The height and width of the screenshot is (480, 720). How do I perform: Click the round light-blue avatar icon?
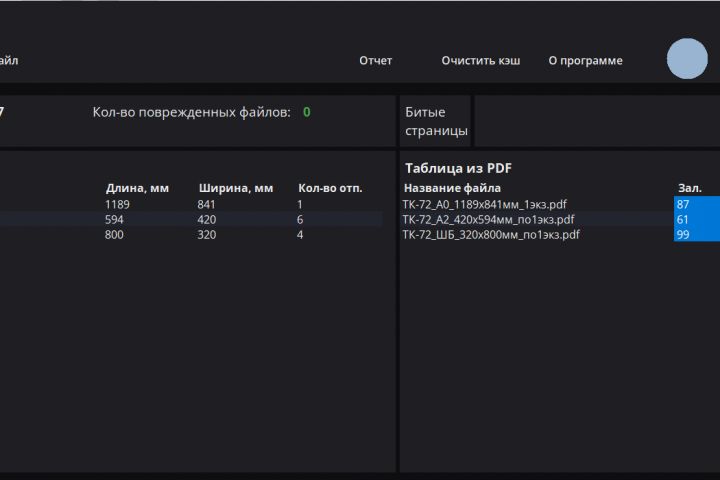click(687, 59)
